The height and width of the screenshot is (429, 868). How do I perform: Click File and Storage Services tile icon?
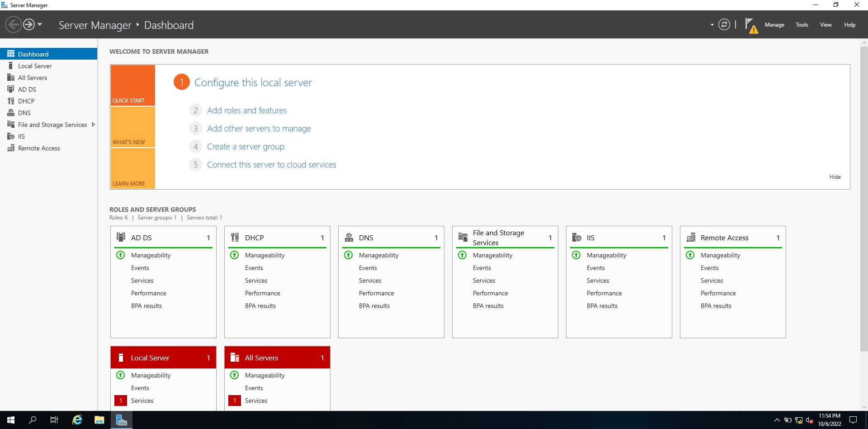pos(462,237)
